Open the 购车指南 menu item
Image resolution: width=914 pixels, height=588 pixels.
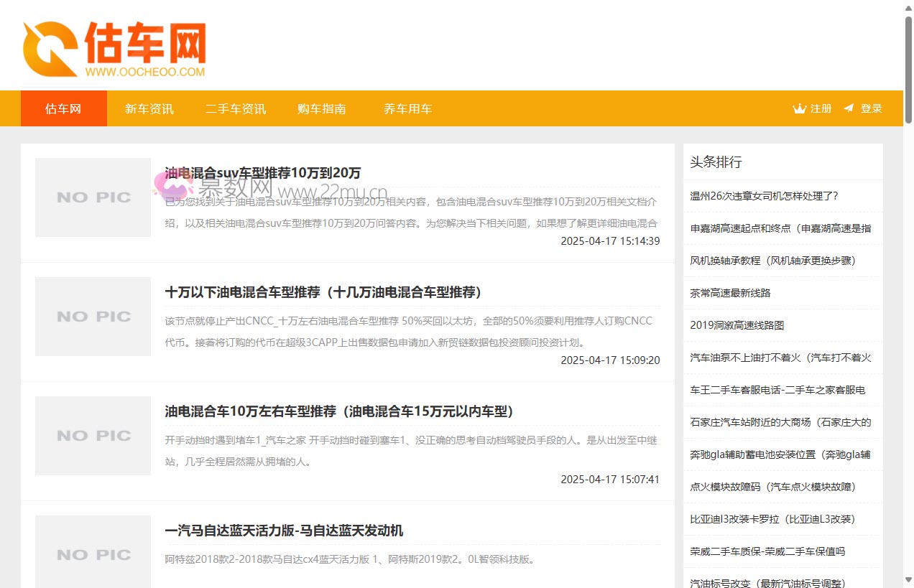click(x=321, y=108)
